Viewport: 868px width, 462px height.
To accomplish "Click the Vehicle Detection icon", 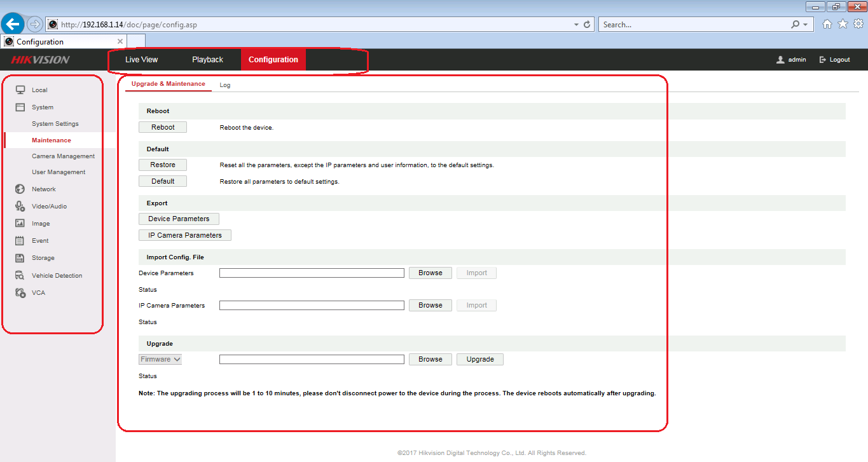I will point(20,276).
